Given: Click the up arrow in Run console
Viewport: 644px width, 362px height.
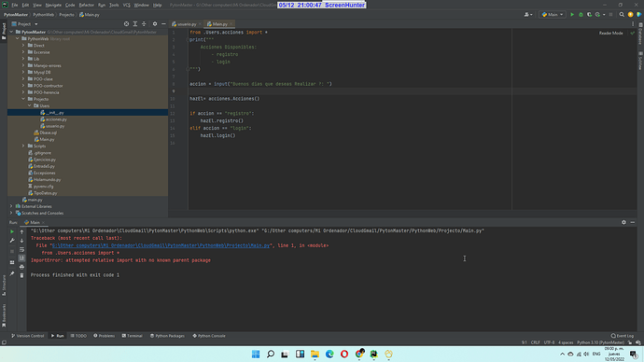Looking at the screenshot, I should (x=21, y=232).
